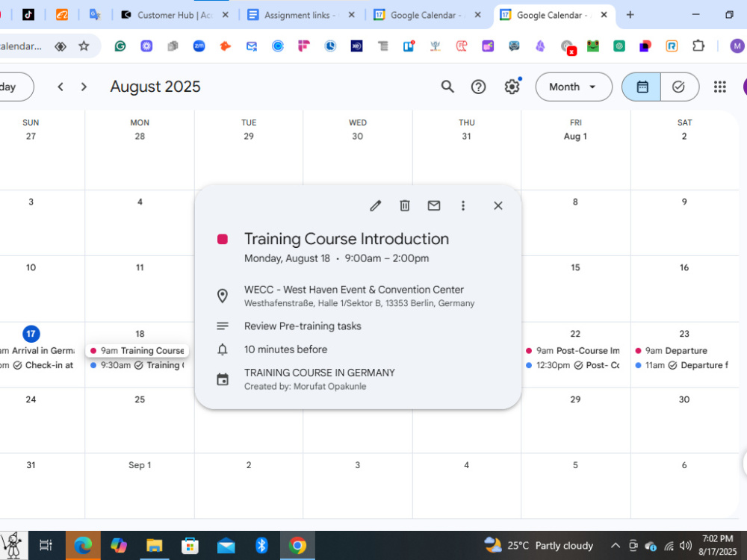Click the Copilot icon in taskbar

[x=118, y=545]
